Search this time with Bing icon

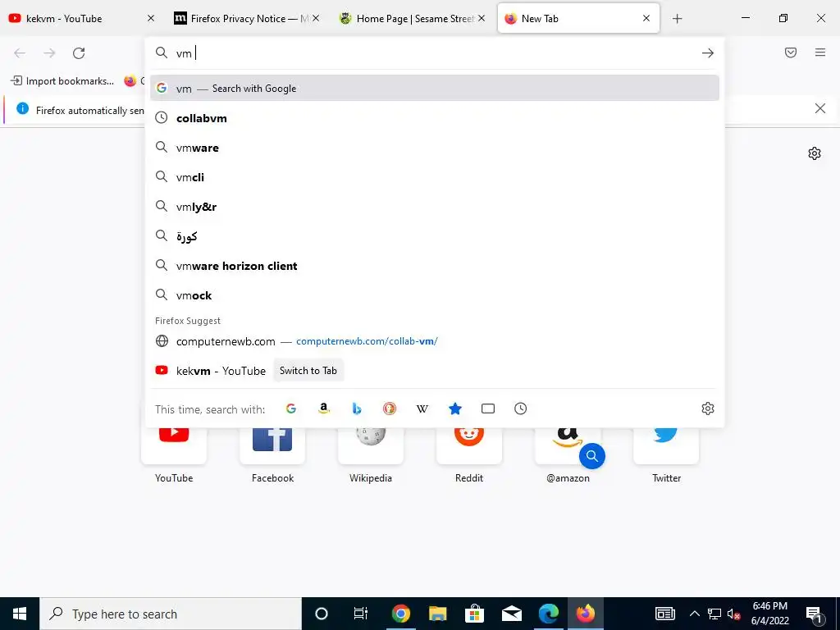(x=357, y=409)
